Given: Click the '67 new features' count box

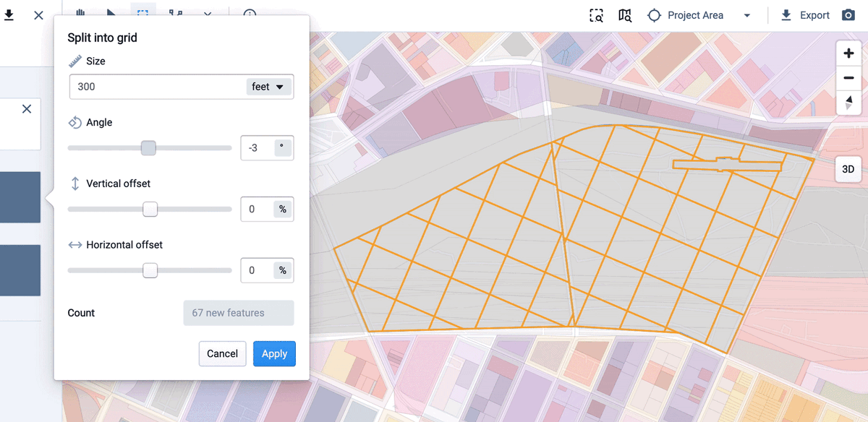Looking at the screenshot, I should tap(239, 313).
